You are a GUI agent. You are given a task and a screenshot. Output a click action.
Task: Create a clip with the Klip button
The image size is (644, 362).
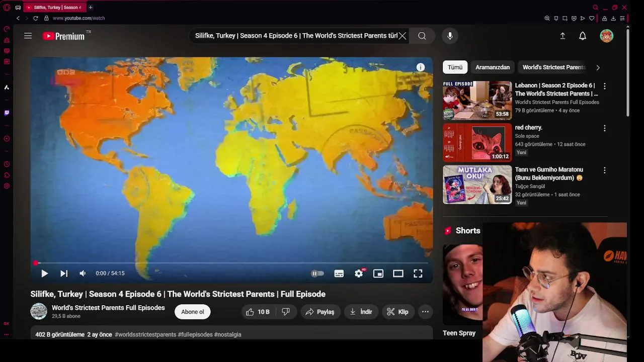(x=397, y=312)
